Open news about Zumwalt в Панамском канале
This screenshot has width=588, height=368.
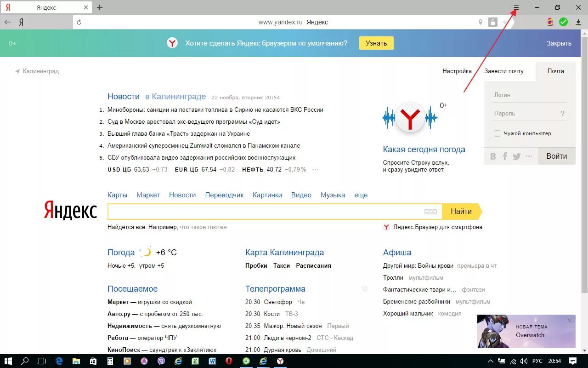pos(204,146)
